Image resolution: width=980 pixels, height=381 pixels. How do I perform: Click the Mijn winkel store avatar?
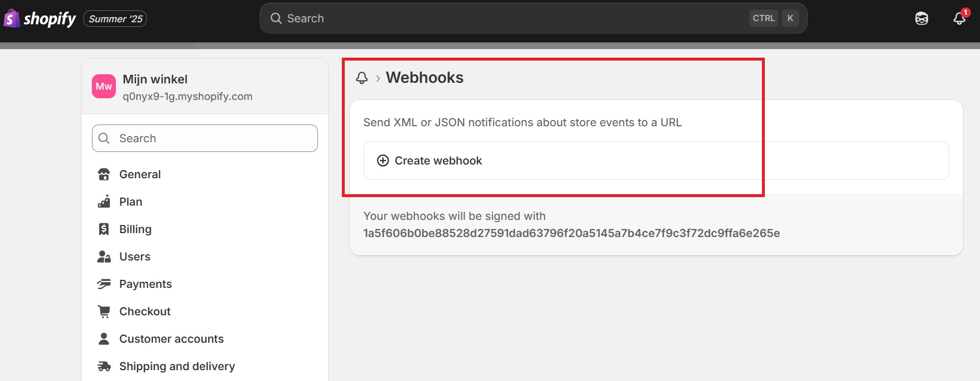104,86
